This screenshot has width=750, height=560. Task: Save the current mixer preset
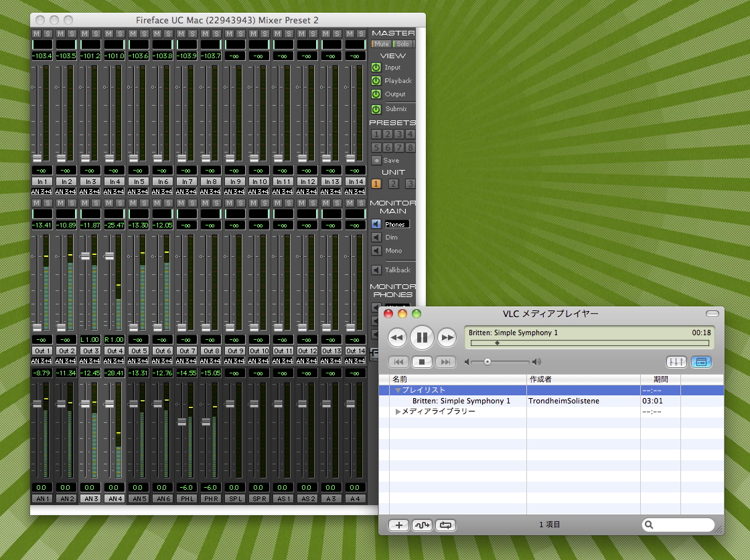pos(376,161)
